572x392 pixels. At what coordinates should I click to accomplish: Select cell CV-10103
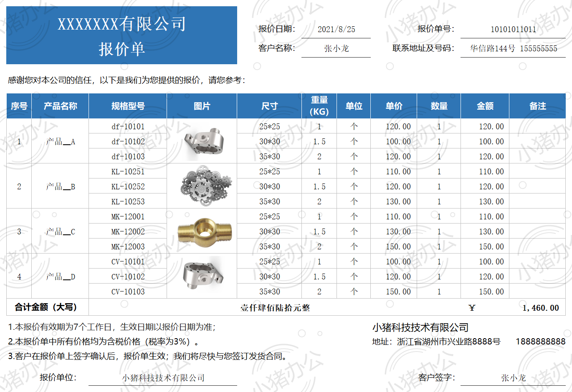click(x=128, y=291)
